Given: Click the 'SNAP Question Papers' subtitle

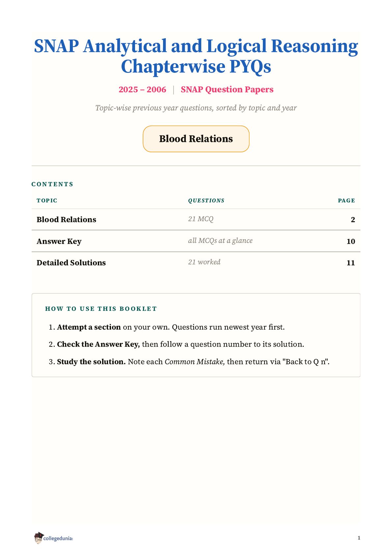Looking at the screenshot, I should [x=227, y=90].
